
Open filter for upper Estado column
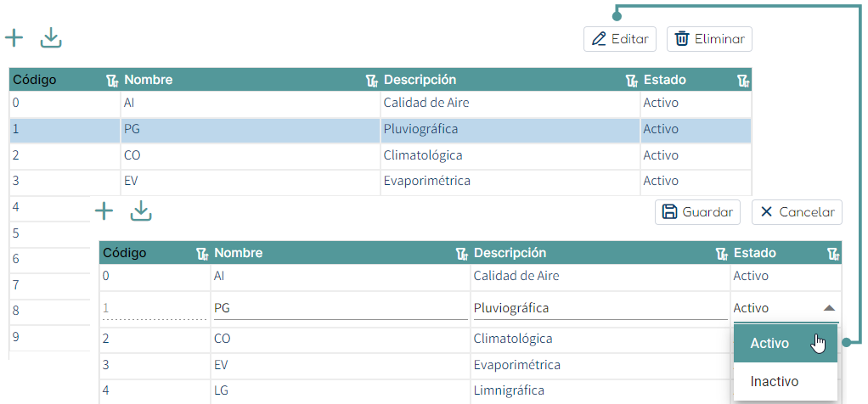tap(743, 81)
